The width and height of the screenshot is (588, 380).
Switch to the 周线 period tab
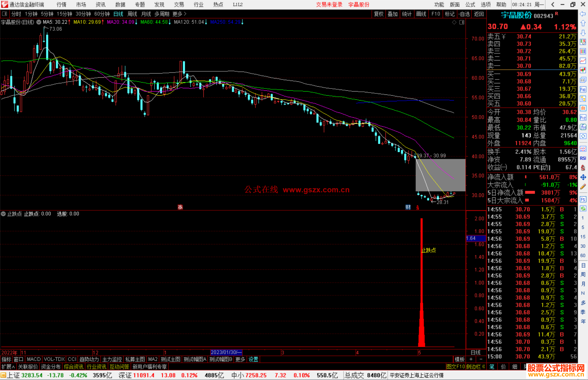[132, 14]
